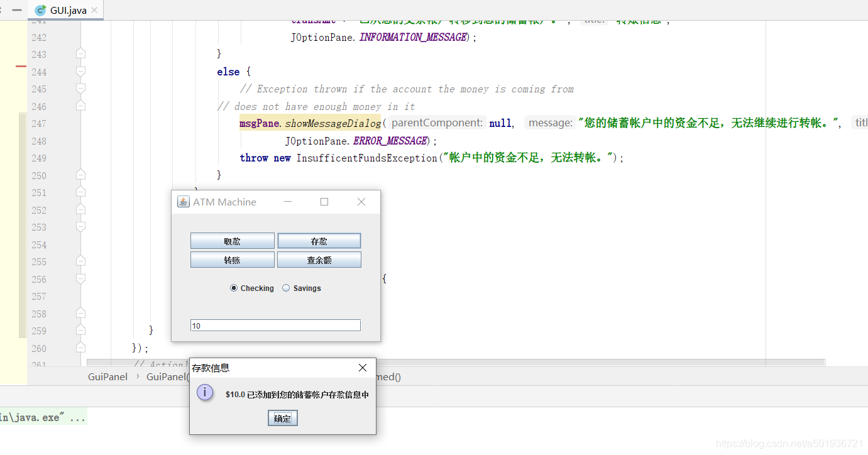Click the 存款信息 dialog title
The width and height of the screenshot is (868, 455).
(x=211, y=368)
